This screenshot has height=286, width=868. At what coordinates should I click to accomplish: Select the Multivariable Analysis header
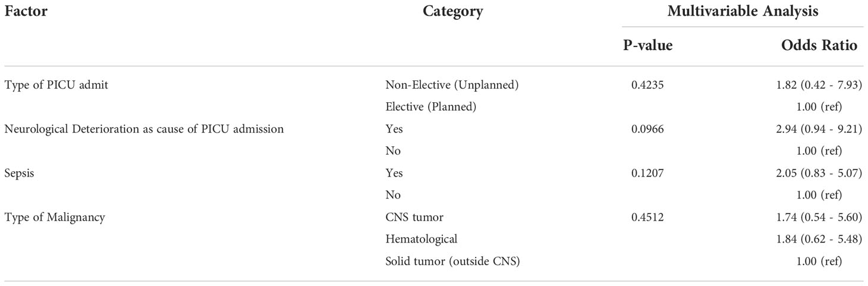pyautogui.click(x=743, y=11)
